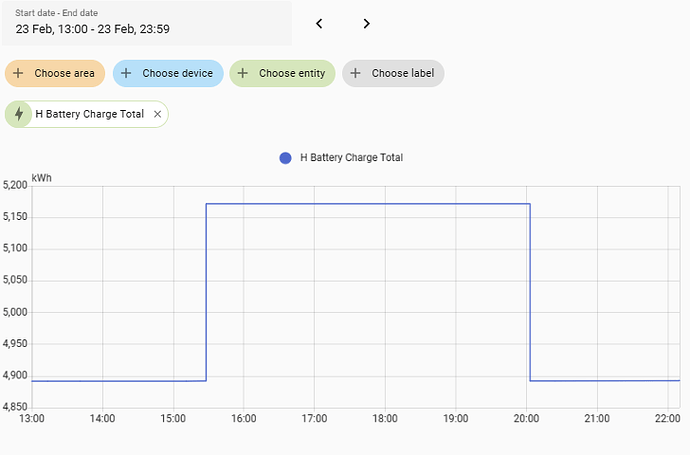
Task: Click the kWh axis unit label
Action: click(42, 178)
